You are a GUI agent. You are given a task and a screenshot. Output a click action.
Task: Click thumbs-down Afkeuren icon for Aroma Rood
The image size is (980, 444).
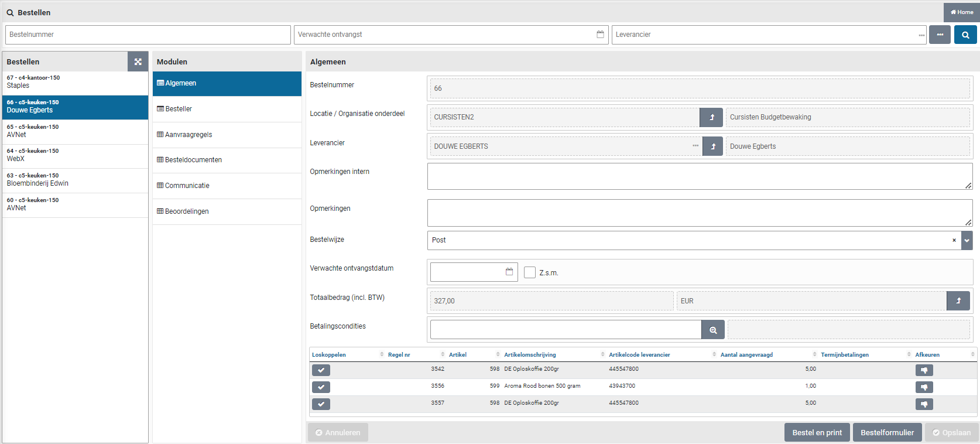(924, 387)
